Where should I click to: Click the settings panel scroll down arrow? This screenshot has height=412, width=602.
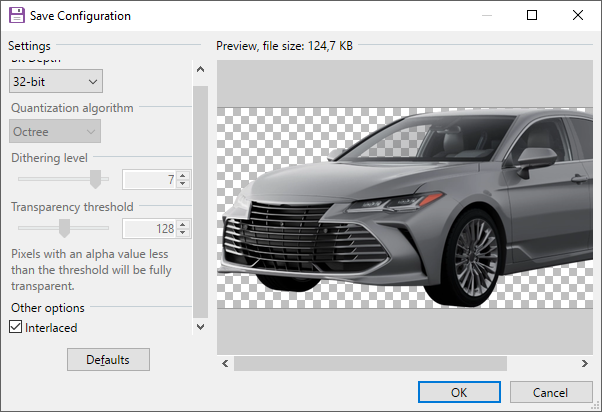click(200, 327)
